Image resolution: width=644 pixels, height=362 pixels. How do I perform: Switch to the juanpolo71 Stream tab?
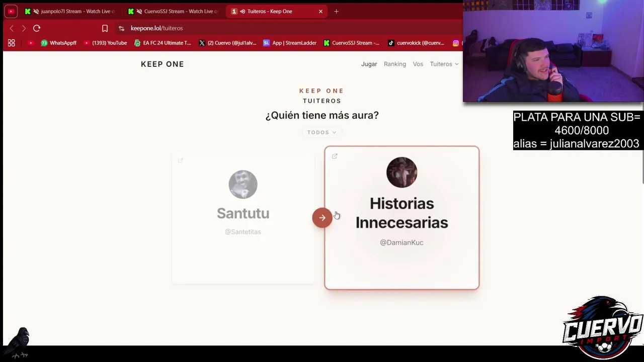click(70, 11)
